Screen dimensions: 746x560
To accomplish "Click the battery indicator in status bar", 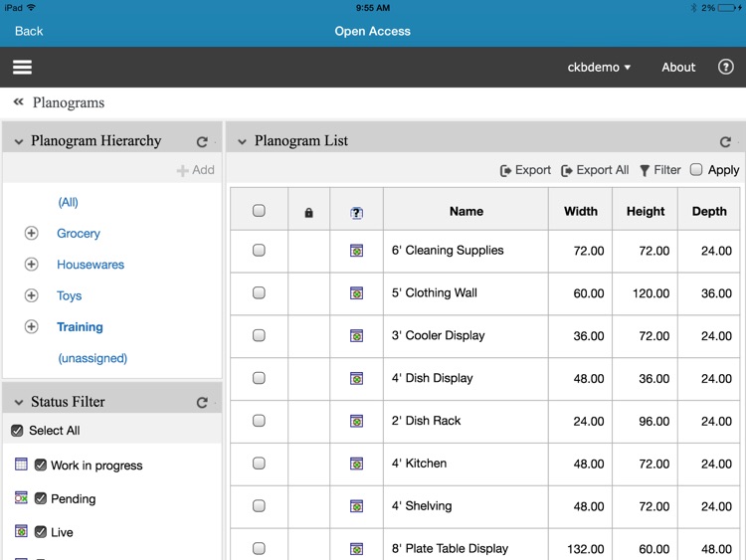I will point(727,8).
